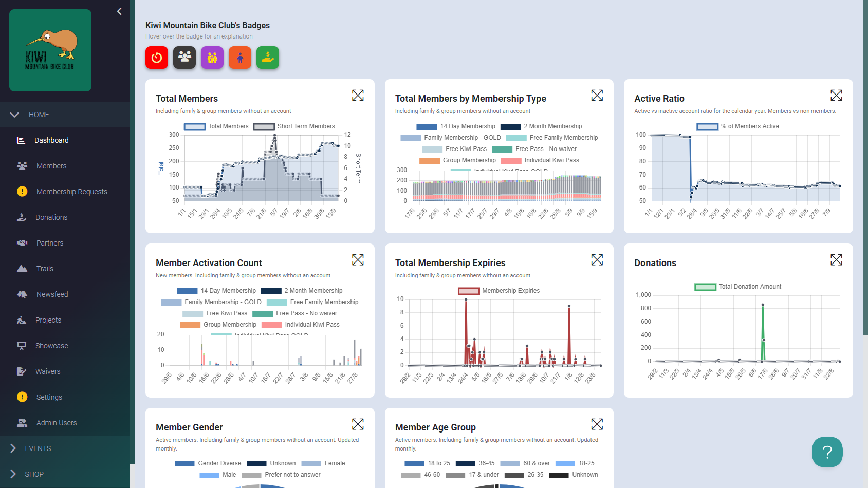Screen dimensions: 868x488
Task: Click the Dashboard sidebar icon
Action: [x=21, y=140]
